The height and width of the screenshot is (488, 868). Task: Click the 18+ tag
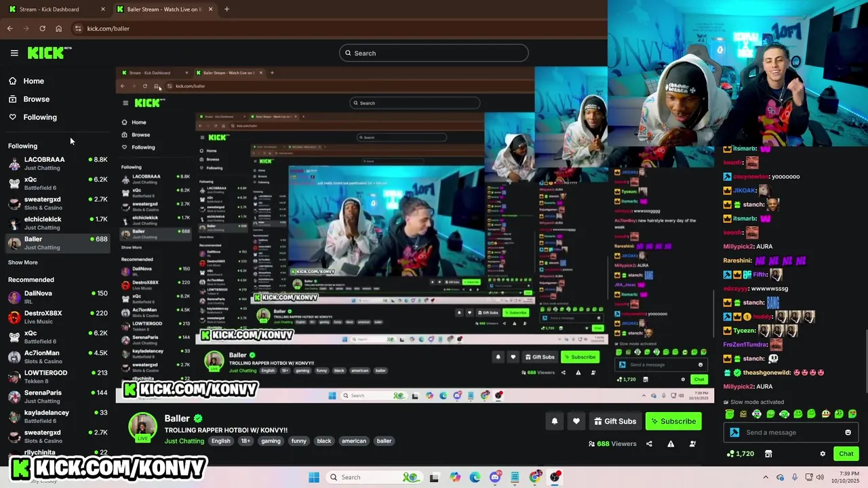pos(245,441)
